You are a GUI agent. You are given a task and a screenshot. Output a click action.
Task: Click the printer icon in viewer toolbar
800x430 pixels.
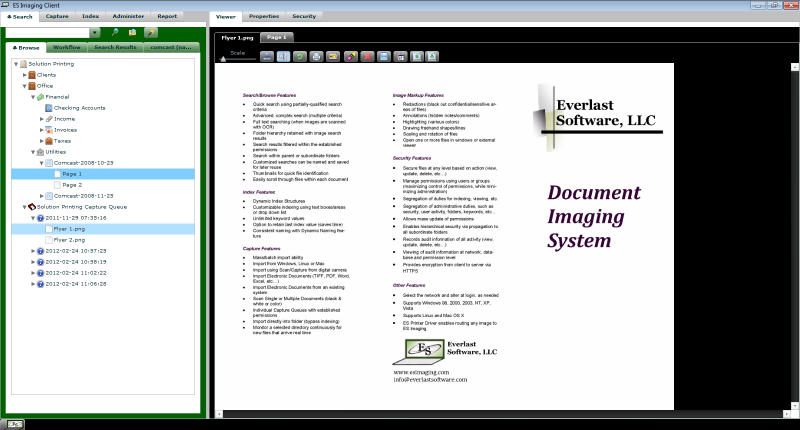[316, 57]
